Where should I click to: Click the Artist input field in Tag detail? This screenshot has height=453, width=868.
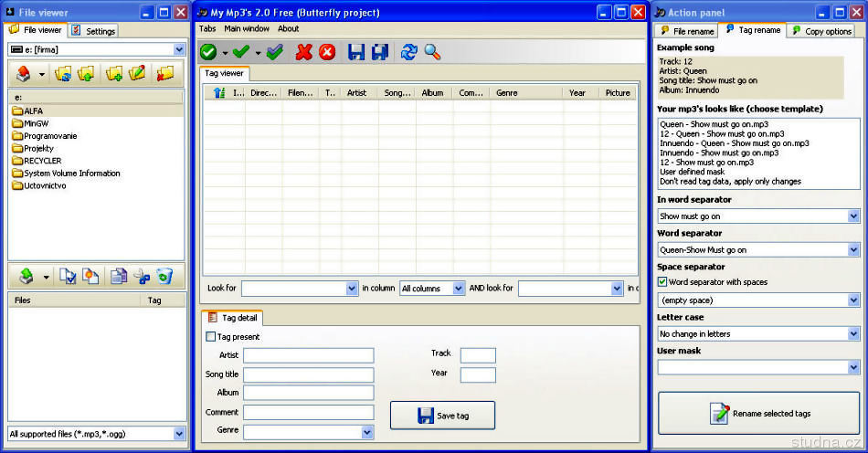point(308,355)
